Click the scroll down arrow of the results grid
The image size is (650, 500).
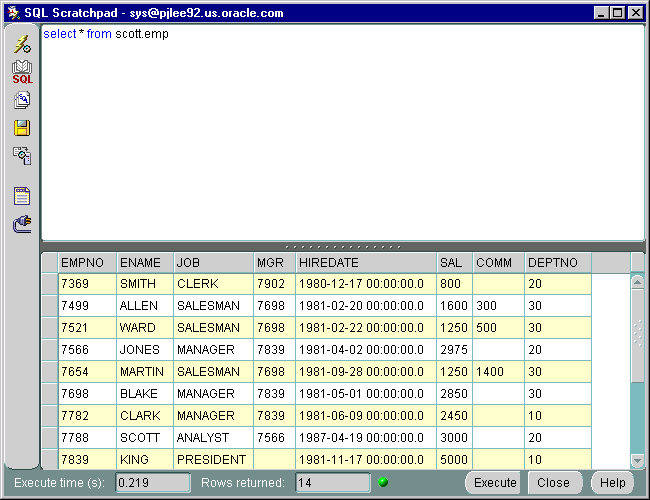[637, 461]
